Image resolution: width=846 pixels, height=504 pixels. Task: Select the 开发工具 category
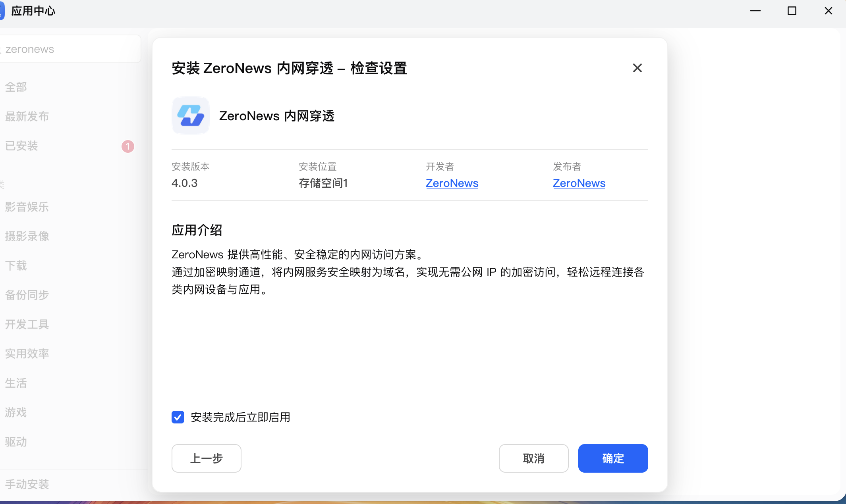point(27,324)
